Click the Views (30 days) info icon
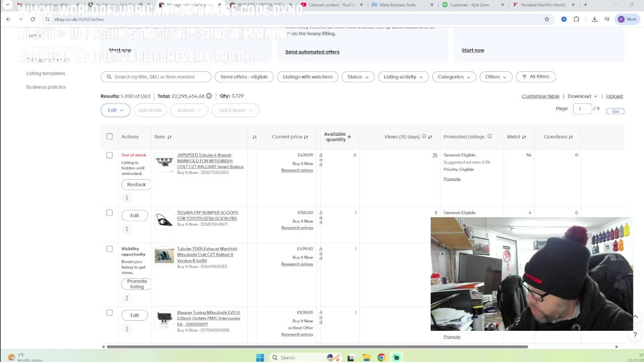 [424, 137]
